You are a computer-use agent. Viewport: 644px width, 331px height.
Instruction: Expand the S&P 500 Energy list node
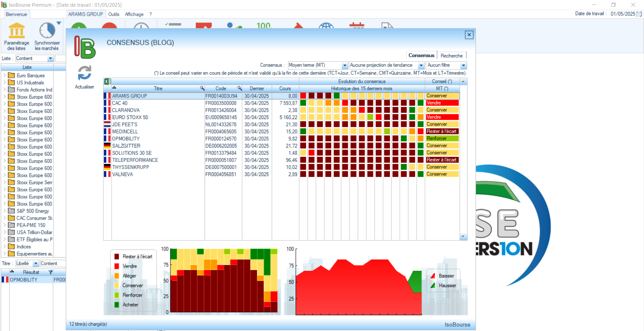[4, 211]
